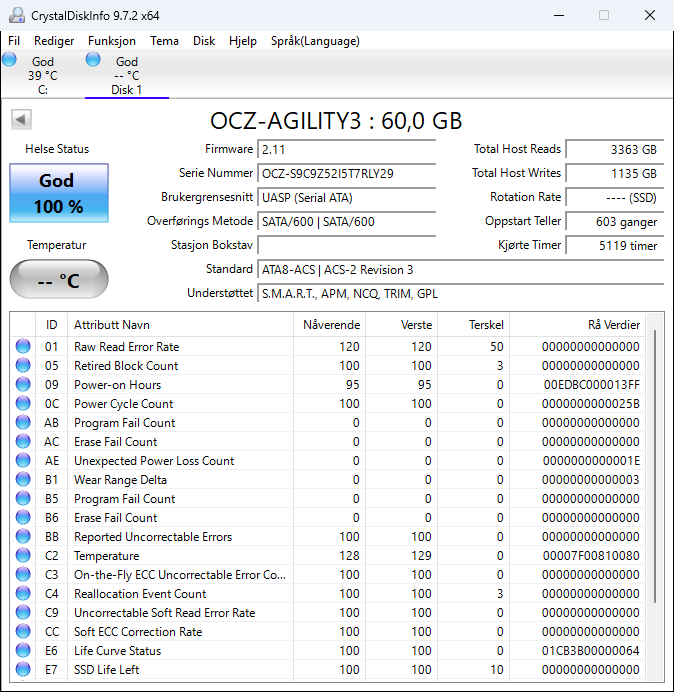Click status orb for Reallocation Event Count
The image size is (674, 692).
tap(23, 593)
